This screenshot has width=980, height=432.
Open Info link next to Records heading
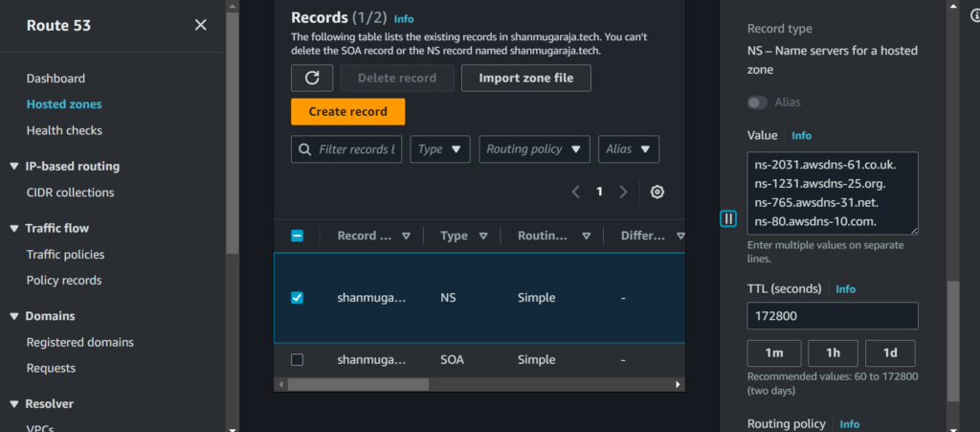point(404,19)
